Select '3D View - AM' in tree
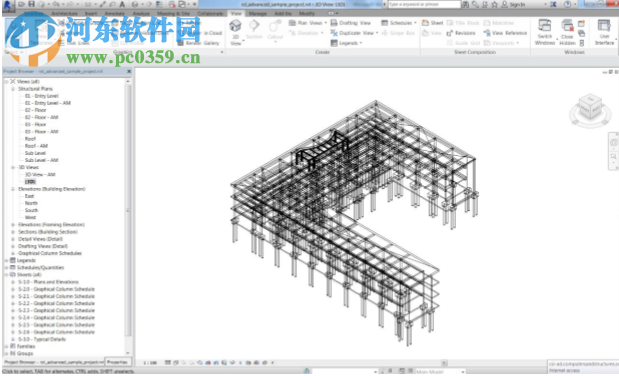The height and width of the screenshot is (376, 619). 40,175
